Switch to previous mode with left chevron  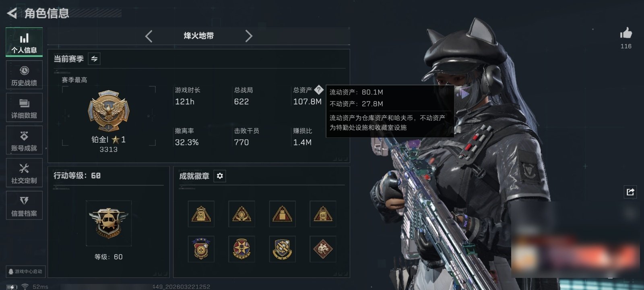(149, 36)
